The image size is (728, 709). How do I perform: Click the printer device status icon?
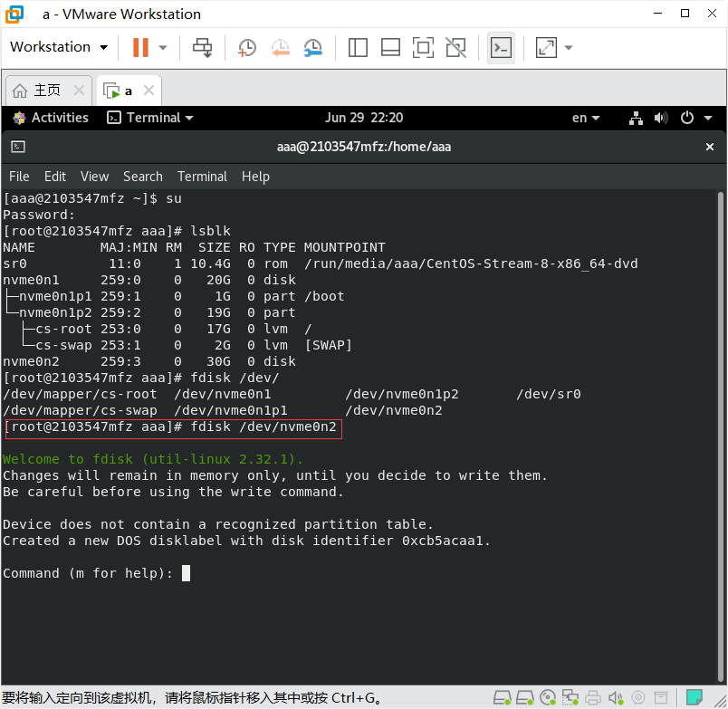pyautogui.click(x=593, y=697)
